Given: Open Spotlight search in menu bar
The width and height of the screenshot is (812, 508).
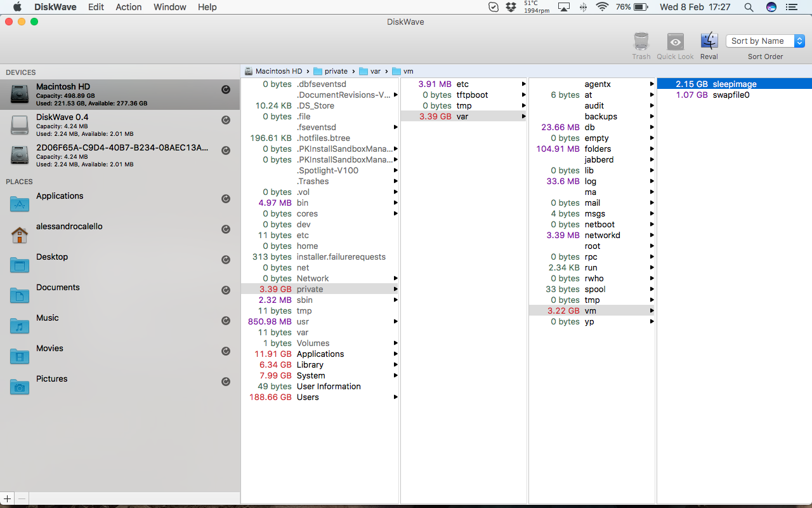Looking at the screenshot, I should click(749, 7).
